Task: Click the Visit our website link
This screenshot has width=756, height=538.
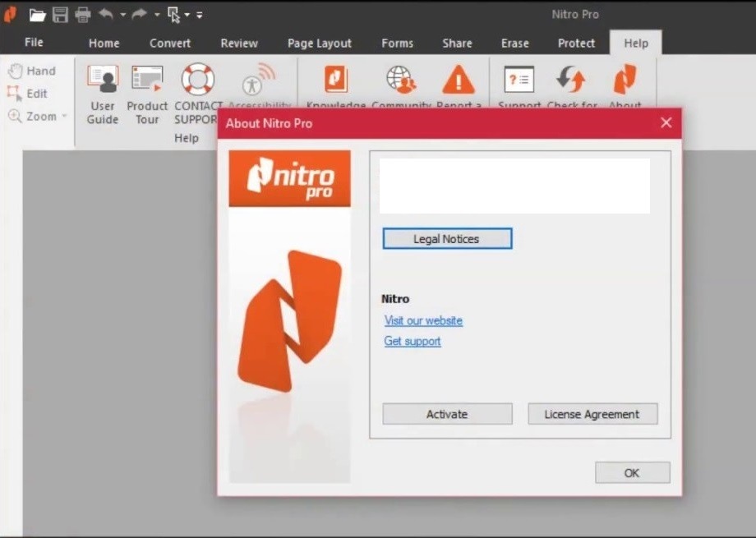Action: click(423, 320)
